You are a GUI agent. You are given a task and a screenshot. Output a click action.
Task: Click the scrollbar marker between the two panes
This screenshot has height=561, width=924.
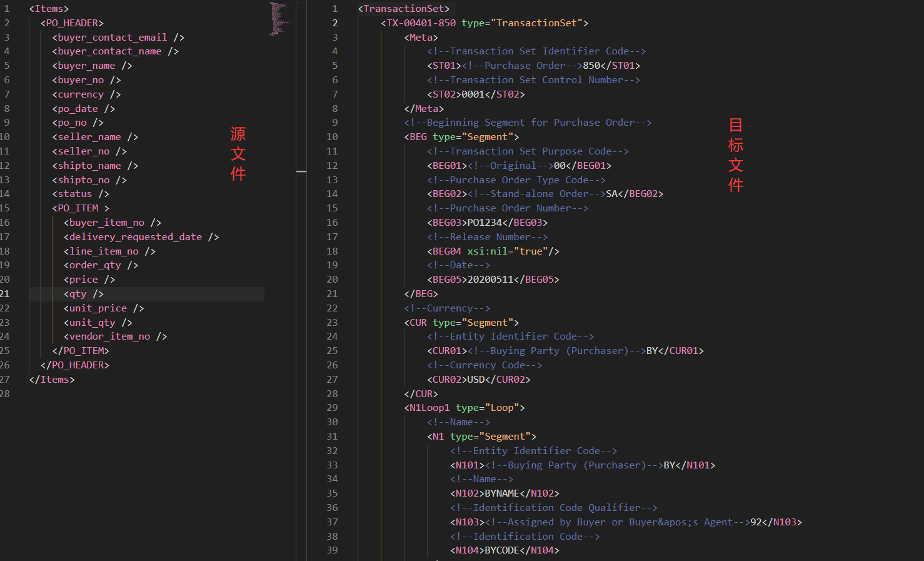click(x=301, y=171)
